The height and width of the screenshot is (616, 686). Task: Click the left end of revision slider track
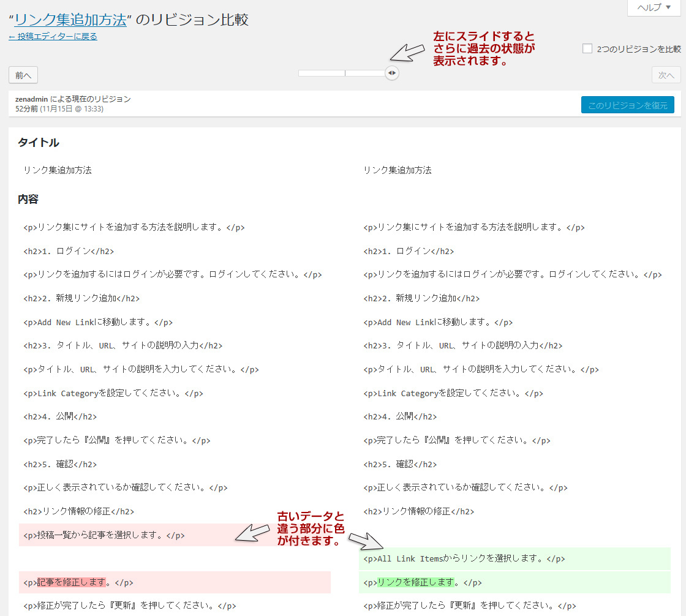[x=301, y=73]
